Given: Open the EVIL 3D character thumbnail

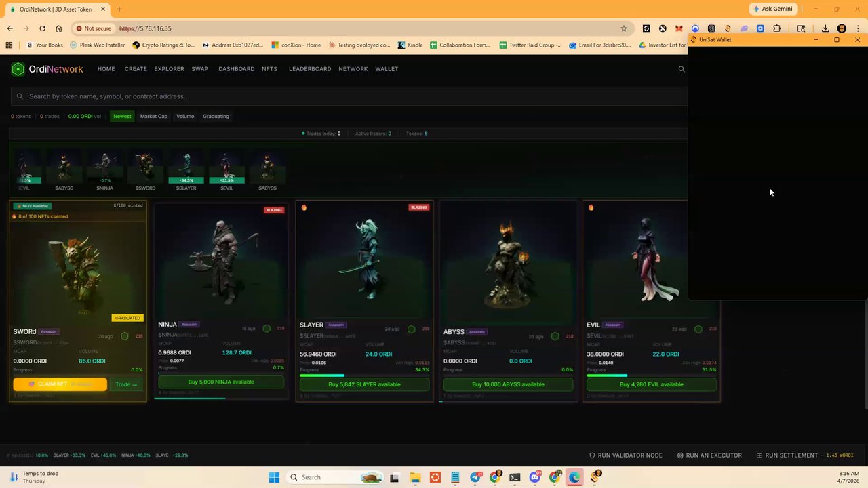Looking at the screenshot, I should [x=651, y=261].
